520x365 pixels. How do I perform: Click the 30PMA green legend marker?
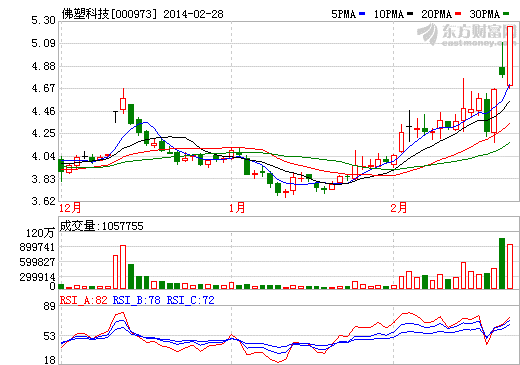coord(506,14)
